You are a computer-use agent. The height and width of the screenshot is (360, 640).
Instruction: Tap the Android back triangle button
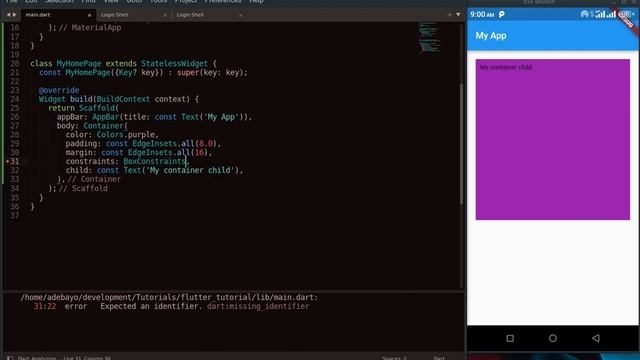click(596, 338)
